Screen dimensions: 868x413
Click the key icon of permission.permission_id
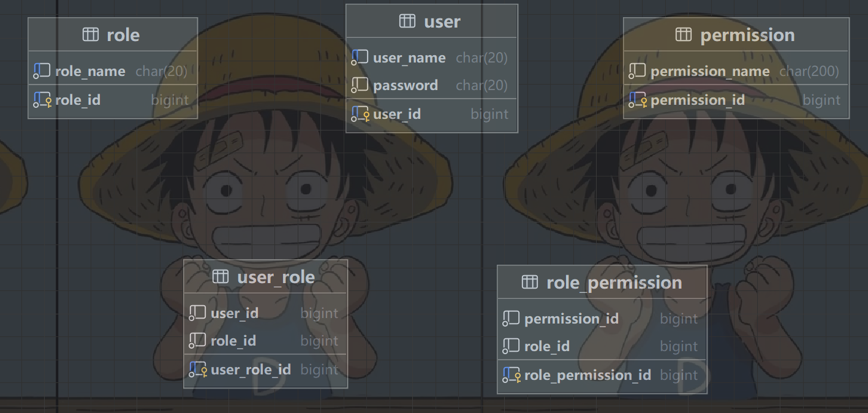[x=638, y=100]
